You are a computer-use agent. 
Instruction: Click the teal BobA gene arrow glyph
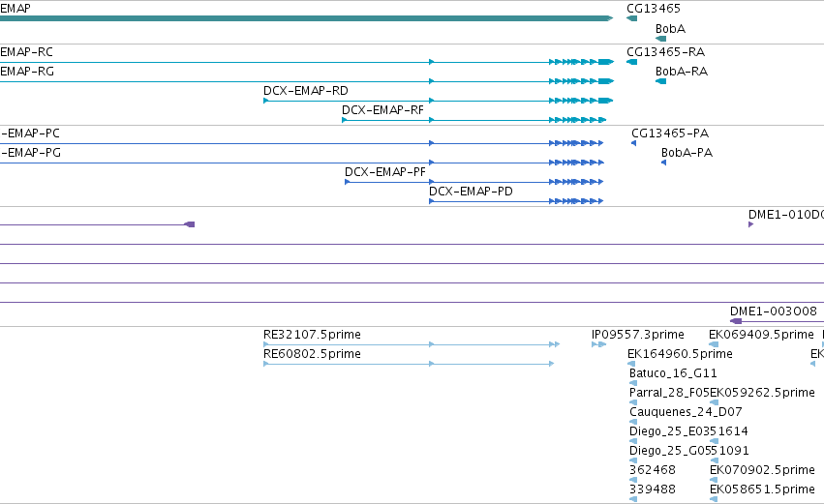pos(660,39)
